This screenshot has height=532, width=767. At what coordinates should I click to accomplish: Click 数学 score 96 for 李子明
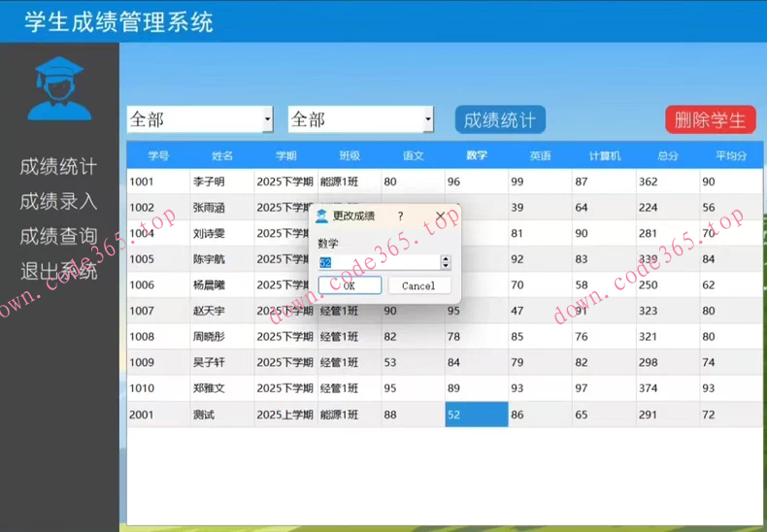tap(477, 182)
